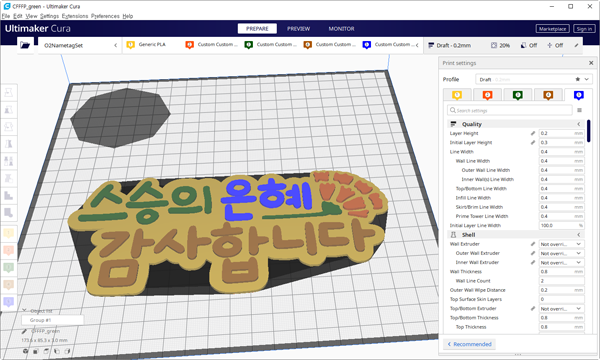Viewport: 600px width, 360px height.
Task: Open the Top/Bottom Extruder dropdown
Action: pos(561,309)
